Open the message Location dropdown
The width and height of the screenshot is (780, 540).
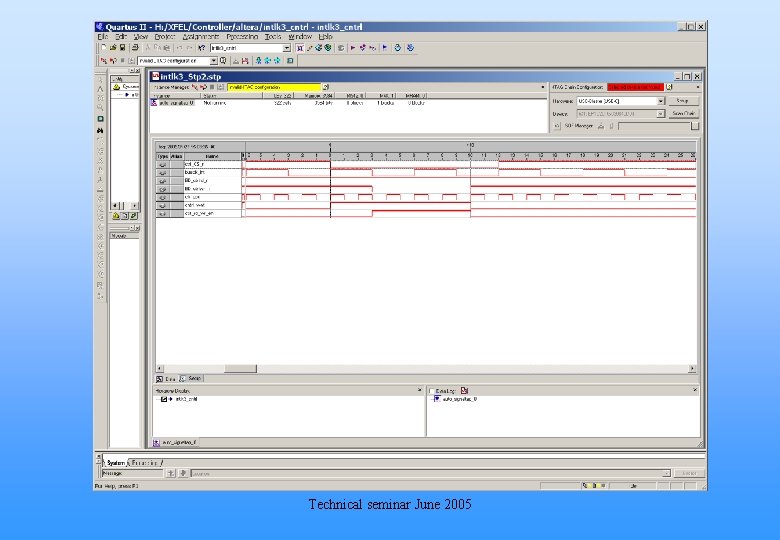coord(666,473)
